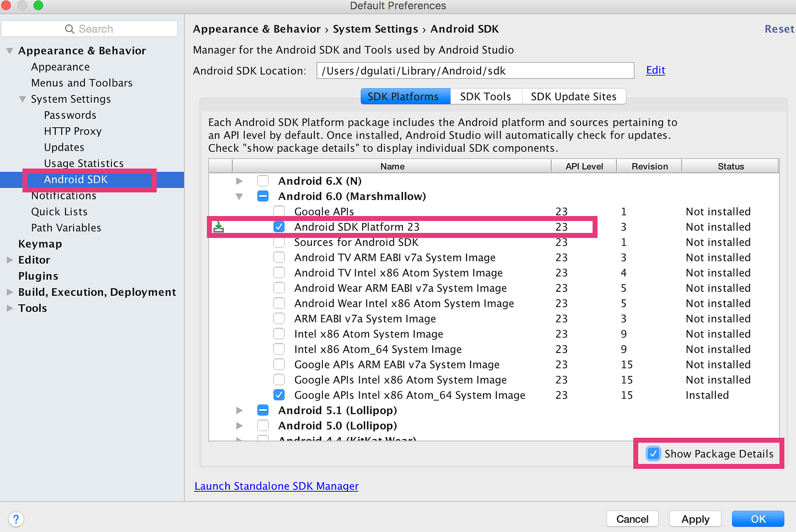
Task: Open Notifications settings
Action: pos(64,196)
